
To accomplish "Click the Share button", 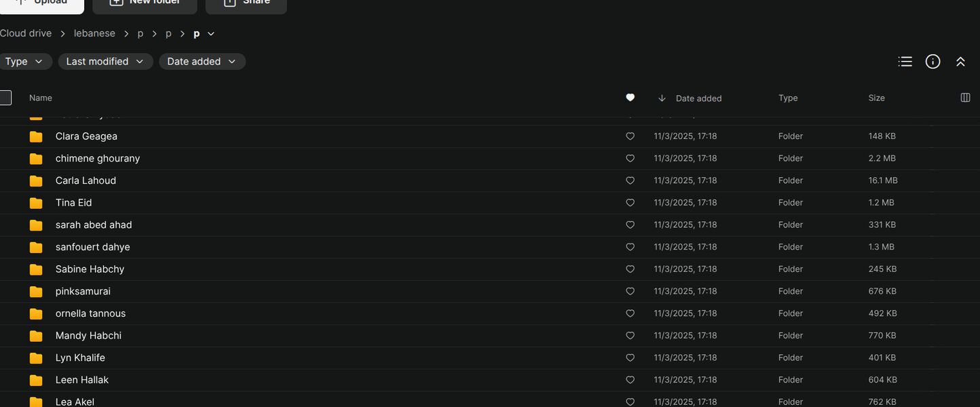I will click(246, 3).
